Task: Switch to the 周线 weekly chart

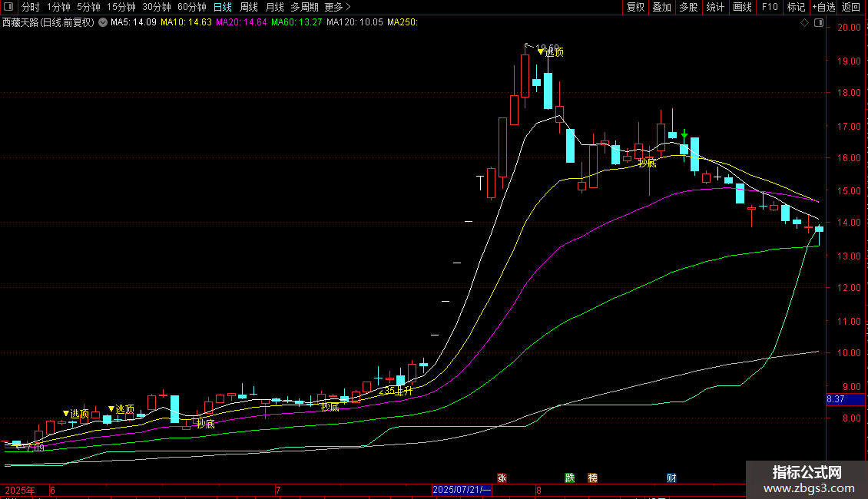Action: point(249,7)
